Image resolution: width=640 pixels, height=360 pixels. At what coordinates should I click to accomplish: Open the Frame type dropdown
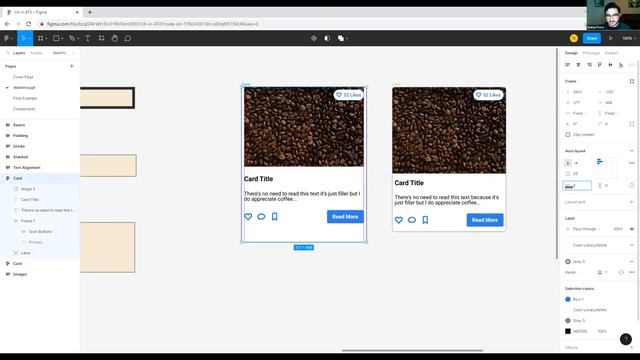coord(572,81)
